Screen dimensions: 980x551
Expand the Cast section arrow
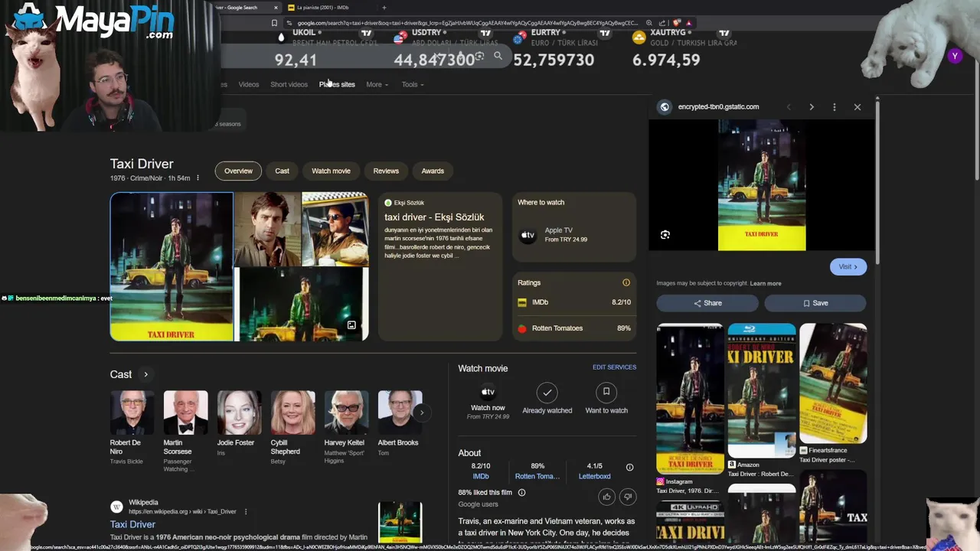[x=145, y=374]
